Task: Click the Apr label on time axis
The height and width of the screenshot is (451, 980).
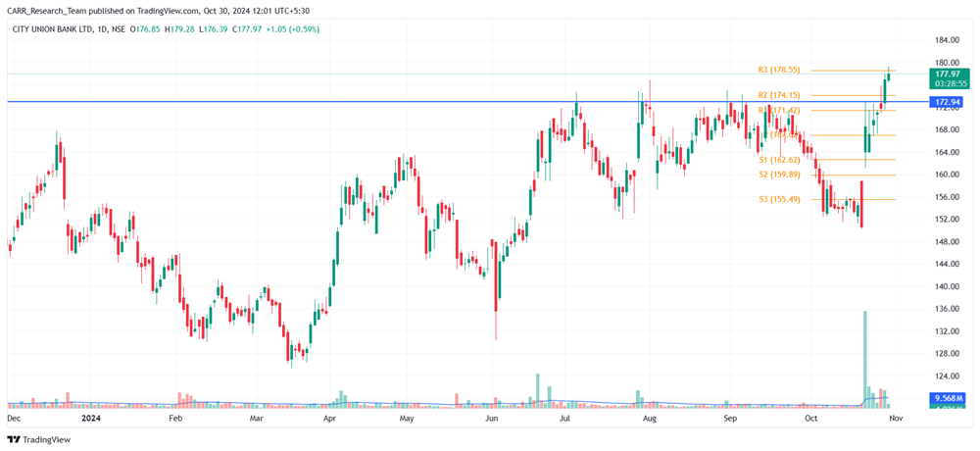Action: [x=331, y=417]
